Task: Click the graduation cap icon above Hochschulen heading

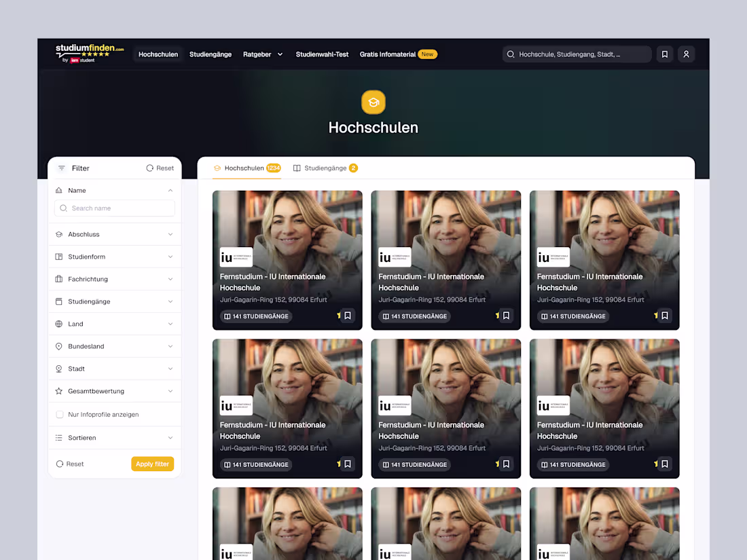Action: [373, 102]
